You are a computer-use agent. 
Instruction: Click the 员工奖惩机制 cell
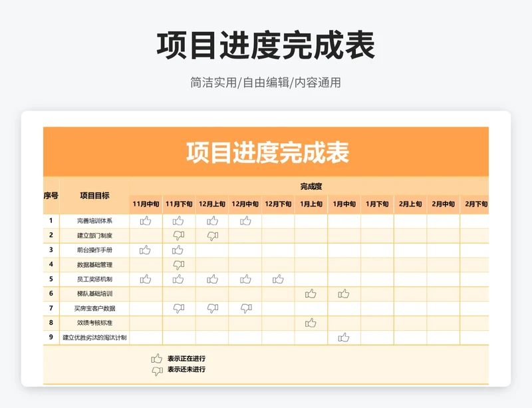click(x=94, y=280)
